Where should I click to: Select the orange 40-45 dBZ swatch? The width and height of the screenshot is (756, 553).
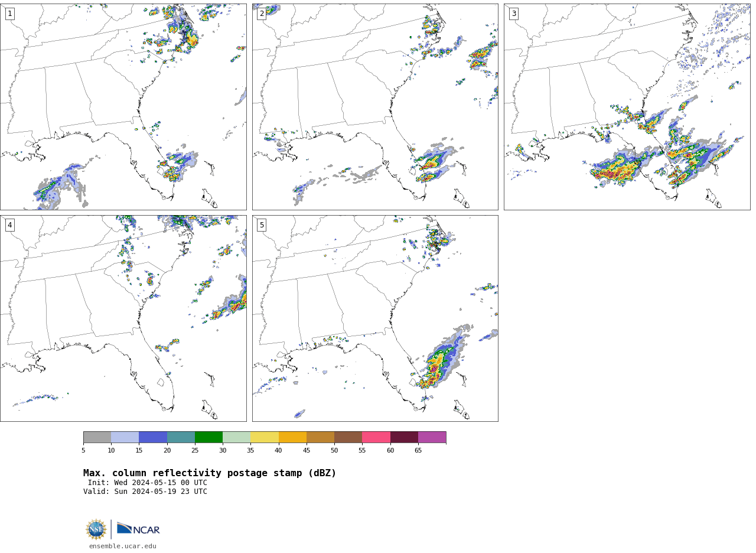[x=292, y=437]
